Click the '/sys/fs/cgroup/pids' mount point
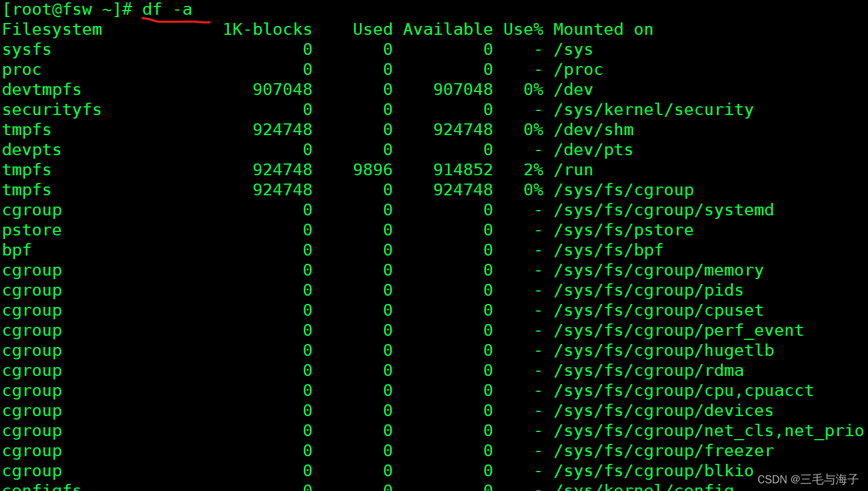The width and height of the screenshot is (868, 491). click(648, 290)
